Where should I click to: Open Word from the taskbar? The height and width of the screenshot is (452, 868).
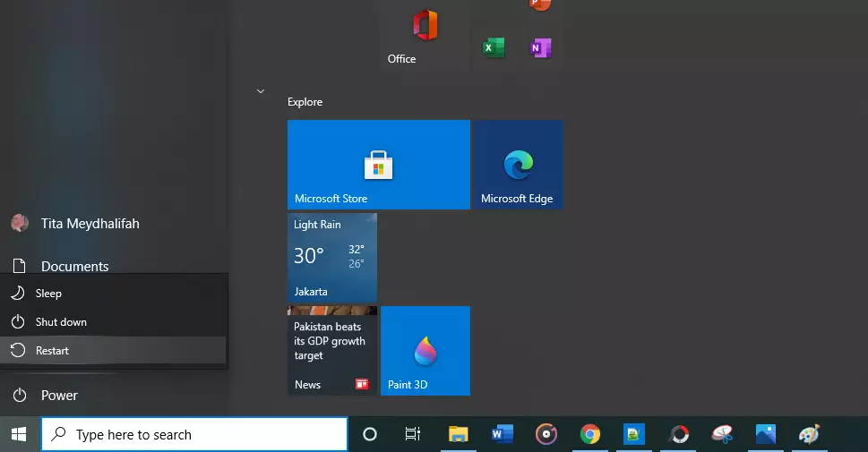pyautogui.click(x=503, y=434)
